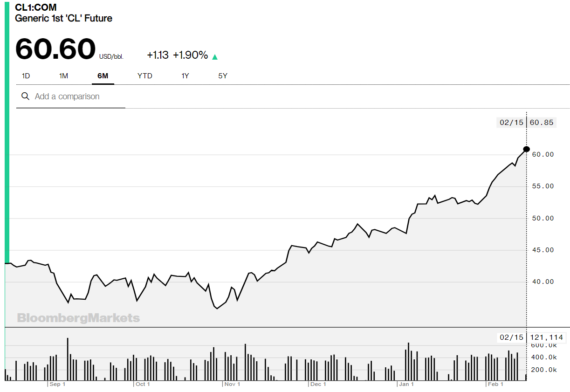Open the 5Y price history tab
The width and height of the screenshot is (570, 392).
[223, 76]
